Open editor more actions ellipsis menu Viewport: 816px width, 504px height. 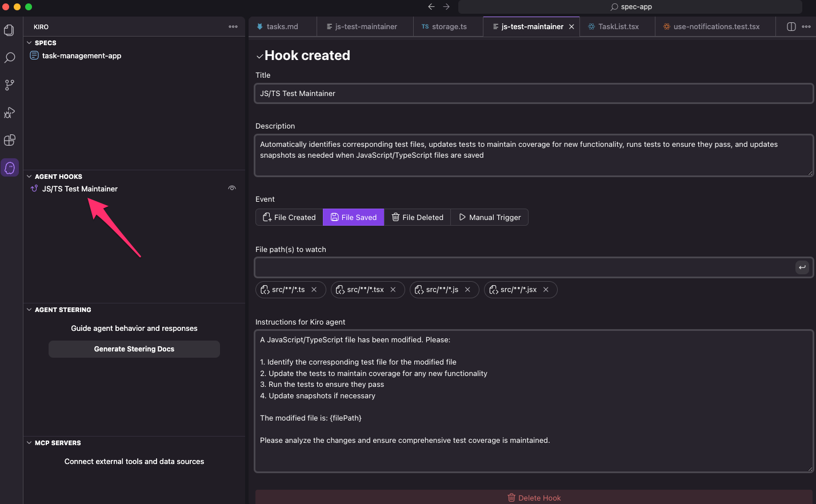[806, 27]
